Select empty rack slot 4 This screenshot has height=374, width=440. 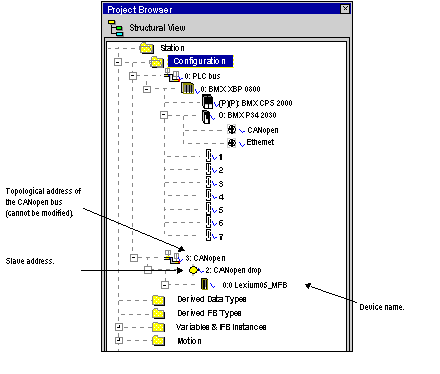pyautogui.click(x=215, y=196)
